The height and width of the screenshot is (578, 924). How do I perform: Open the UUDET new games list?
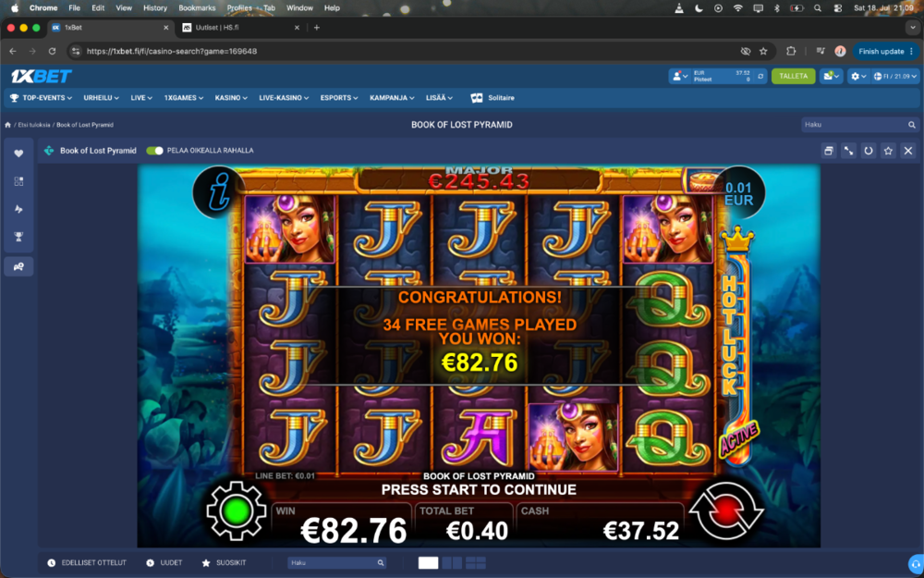164,562
